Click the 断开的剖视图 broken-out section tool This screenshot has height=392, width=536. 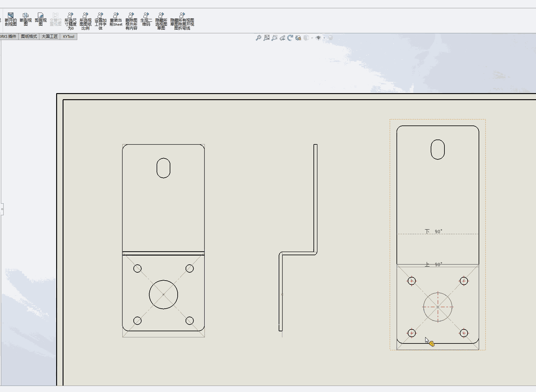[x=11, y=19]
